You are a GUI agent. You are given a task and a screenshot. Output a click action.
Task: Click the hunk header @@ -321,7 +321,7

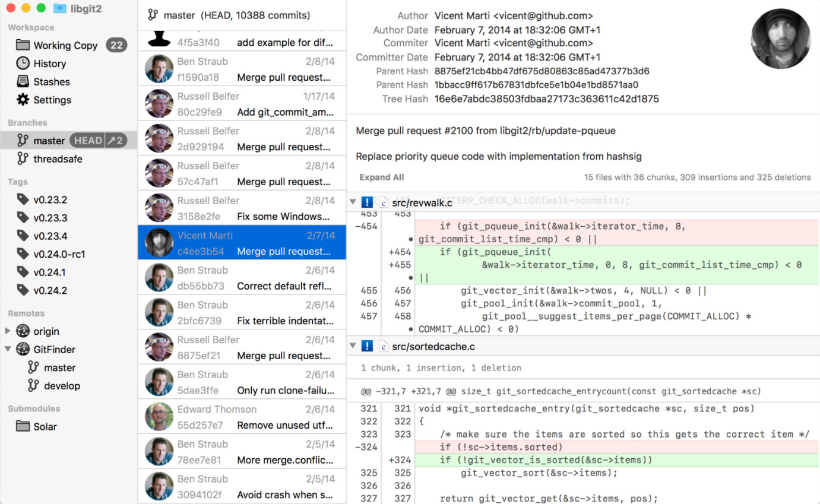tap(561, 391)
